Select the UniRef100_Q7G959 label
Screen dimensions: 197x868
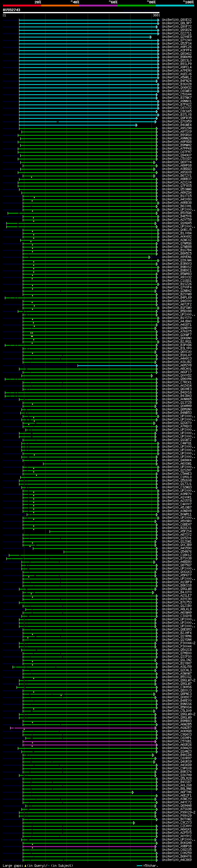pos(177,122)
